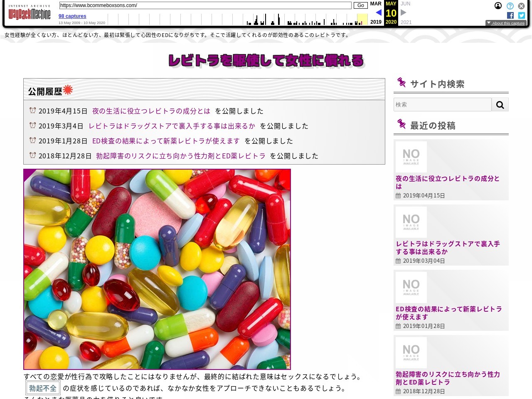This screenshot has width=532, height=399.
Task: Jump to MAR month capture
Action: pyautogui.click(x=376, y=4)
